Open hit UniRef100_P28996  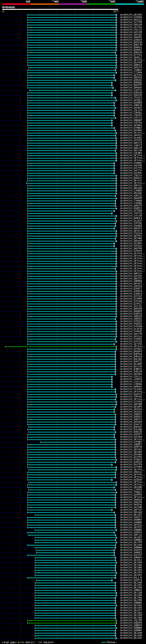131,17
